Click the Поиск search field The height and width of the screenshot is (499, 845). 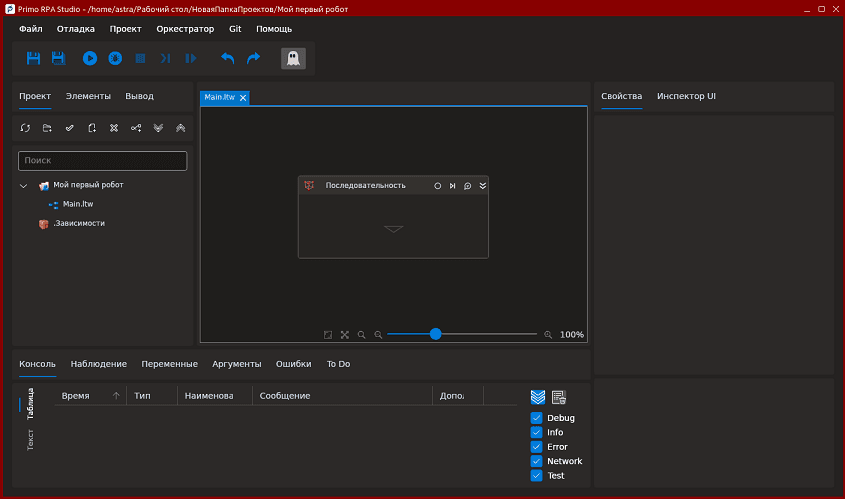click(103, 160)
